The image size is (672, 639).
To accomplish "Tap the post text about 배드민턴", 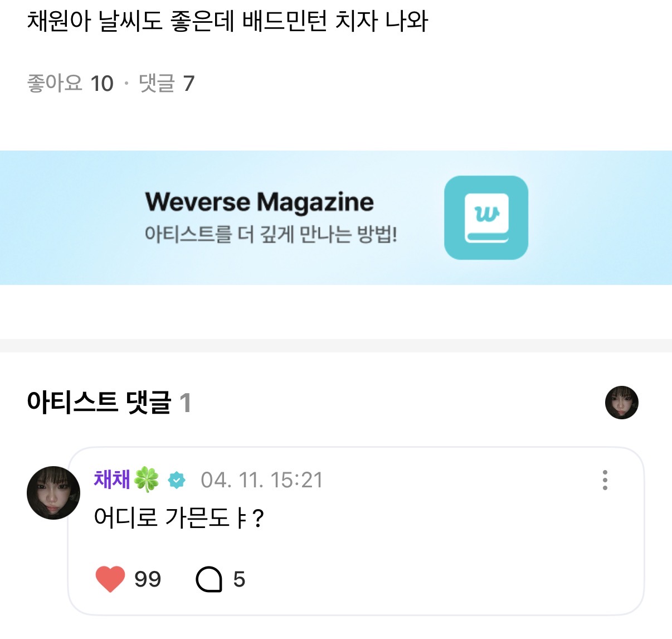I will (227, 22).
